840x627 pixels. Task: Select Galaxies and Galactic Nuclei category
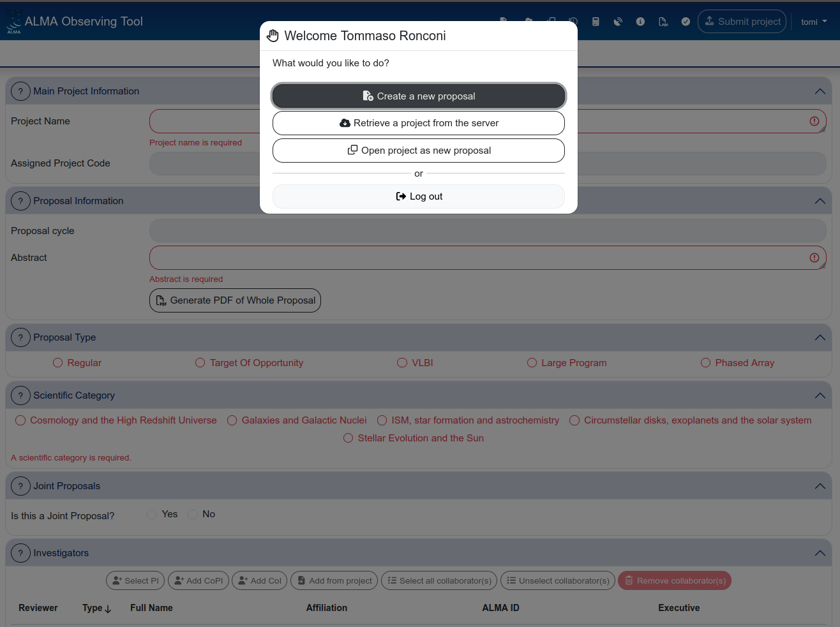pyautogui.click(x=232, y=420)
